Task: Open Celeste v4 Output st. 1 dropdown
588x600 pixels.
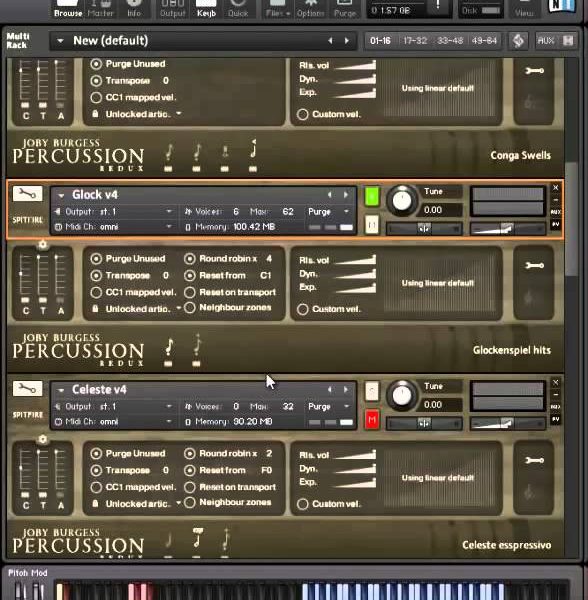Action: pyautogui.click(x=115, y=406)
